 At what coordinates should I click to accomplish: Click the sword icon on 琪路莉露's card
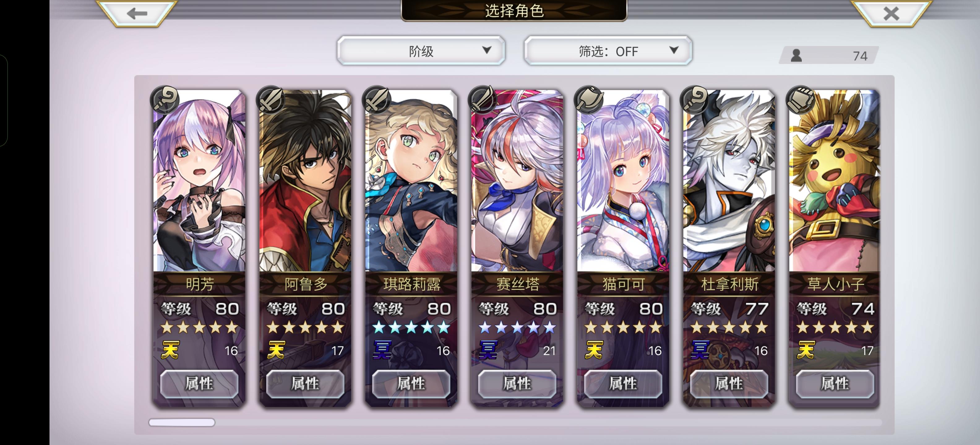[x=377, y=100]
